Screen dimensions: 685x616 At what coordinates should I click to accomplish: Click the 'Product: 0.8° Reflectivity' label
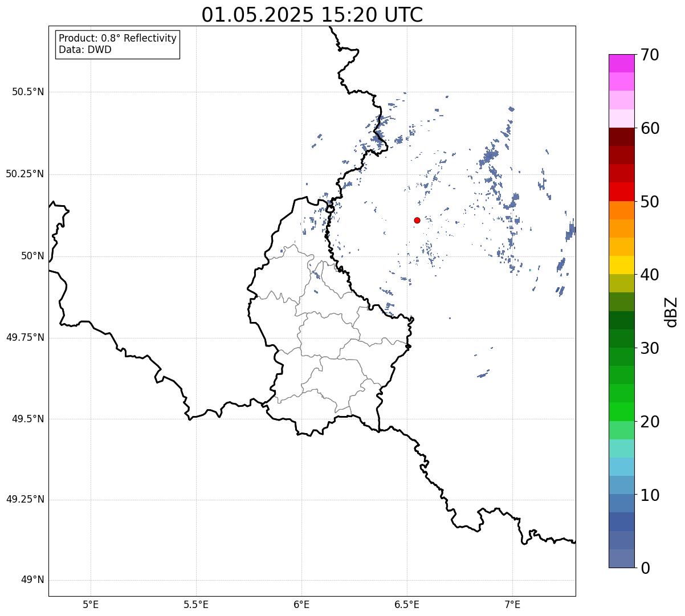118,38
